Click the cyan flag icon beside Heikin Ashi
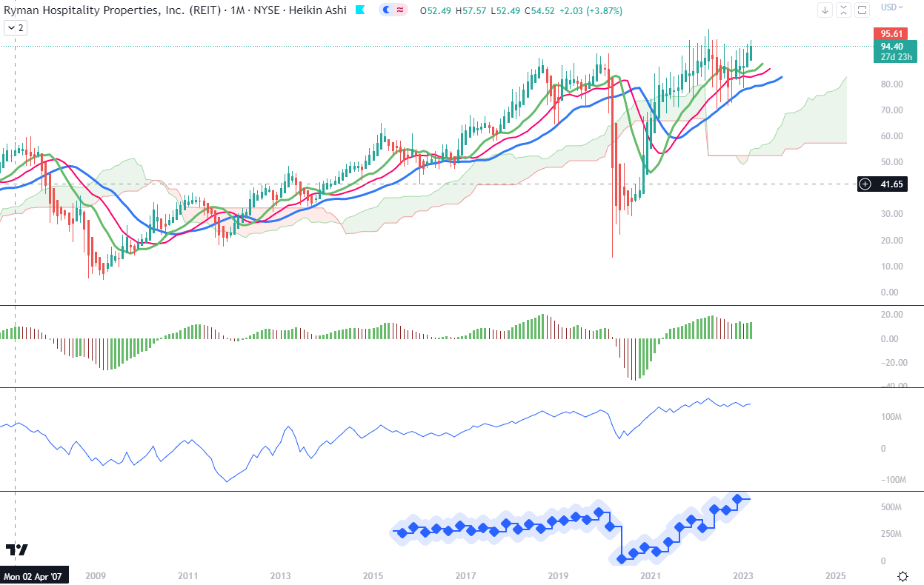 tap(360, 10)
